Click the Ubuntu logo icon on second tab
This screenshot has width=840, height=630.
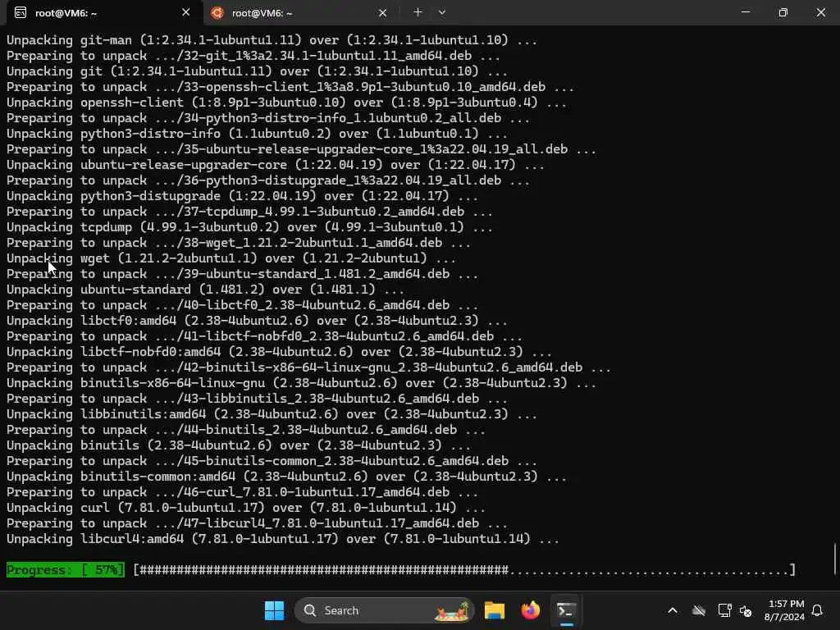pyautogui.click(x=217, y=13)
